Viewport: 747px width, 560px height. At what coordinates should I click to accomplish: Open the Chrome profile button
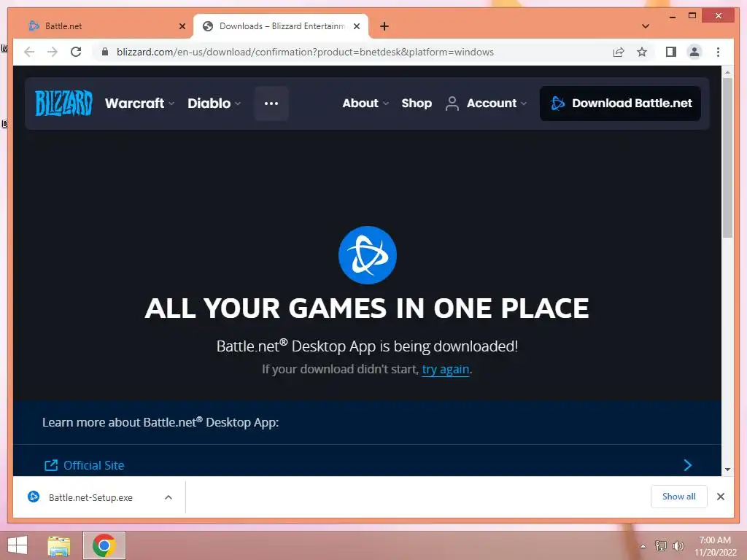[694, 52]
